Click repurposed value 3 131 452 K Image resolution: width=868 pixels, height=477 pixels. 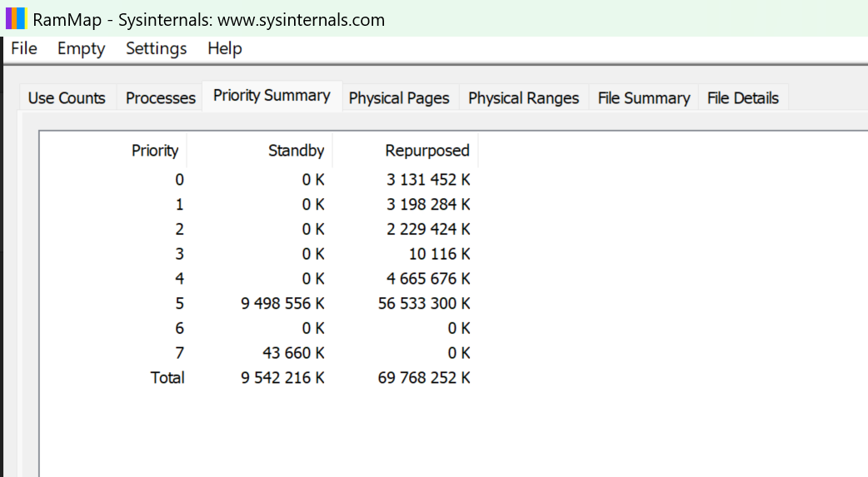click(428, 180)
